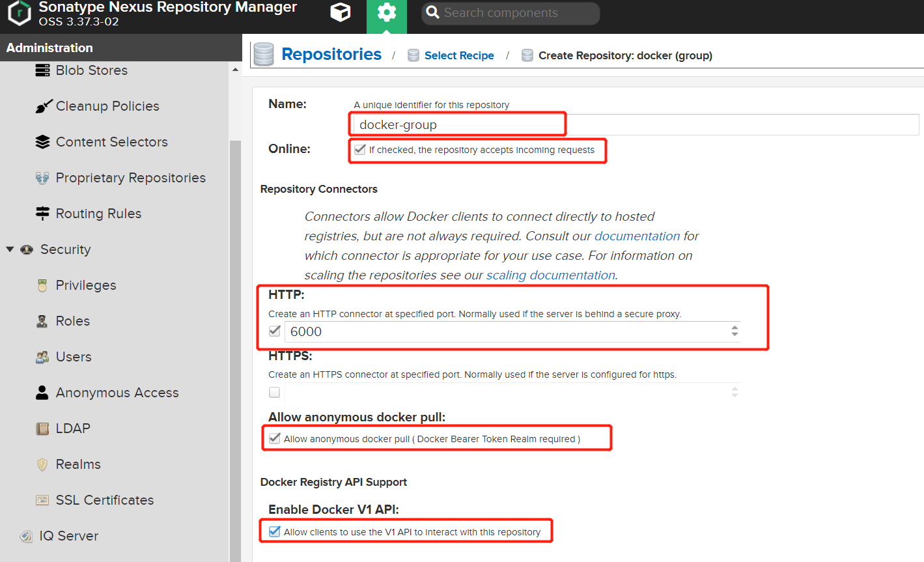The height and width of the screenshot is (562, 924).
Task: Open the scaling documentation link
Action: (551, 275)
